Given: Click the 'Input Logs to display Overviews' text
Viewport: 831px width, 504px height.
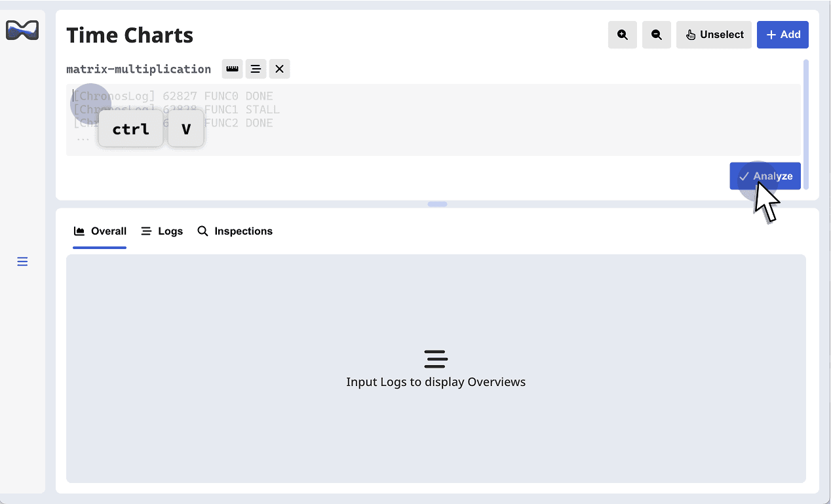Looking at the screenshot, I should (x=436, y=382).
